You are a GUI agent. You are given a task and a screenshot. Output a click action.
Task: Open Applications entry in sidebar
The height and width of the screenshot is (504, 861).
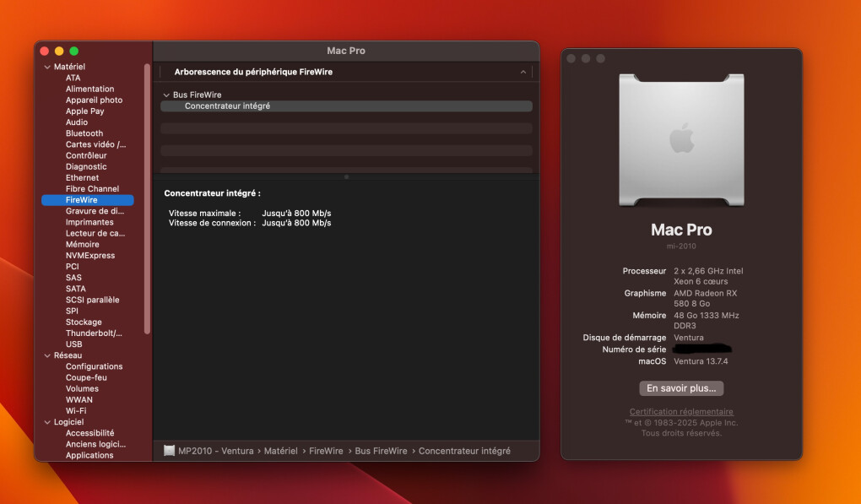tap(89, 455)
